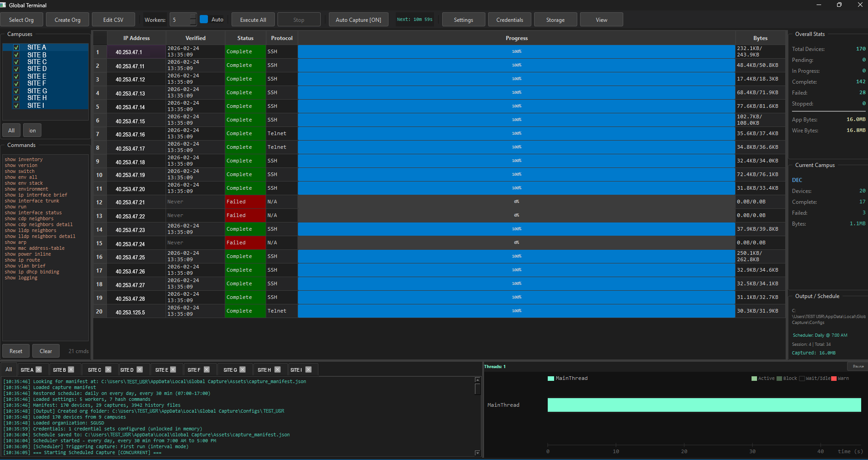
Task: Increase Workers count with the up-arrow stepper icon
Action: pos(193,16)
